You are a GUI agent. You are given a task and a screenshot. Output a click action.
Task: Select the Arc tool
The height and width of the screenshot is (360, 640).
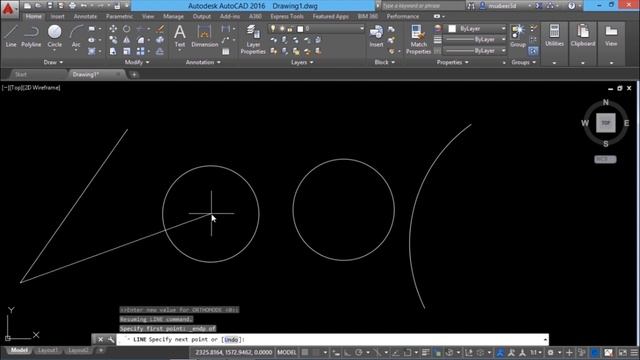point(76,36)
